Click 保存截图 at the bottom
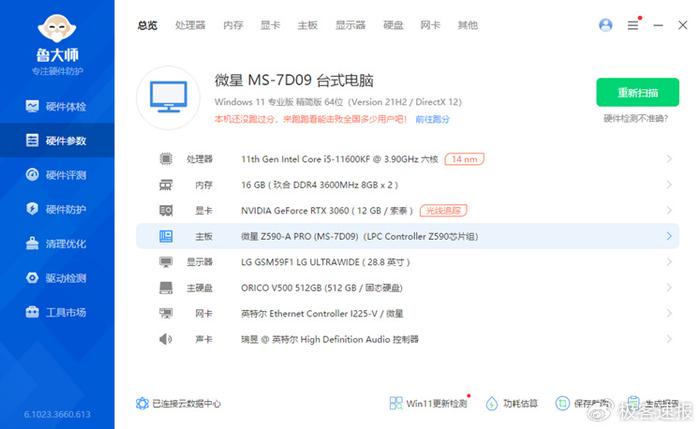The height and width of the screenshot is (429, 700). [582, 404]
